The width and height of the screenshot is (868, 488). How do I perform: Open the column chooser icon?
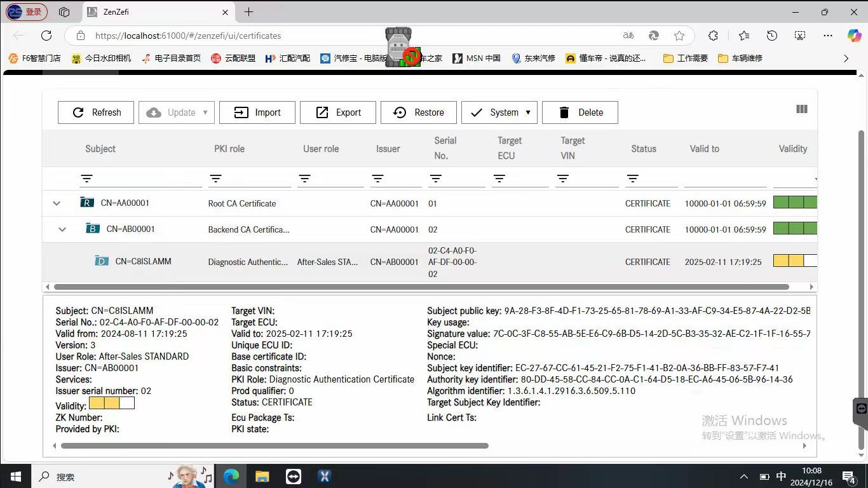coord(802,109)
